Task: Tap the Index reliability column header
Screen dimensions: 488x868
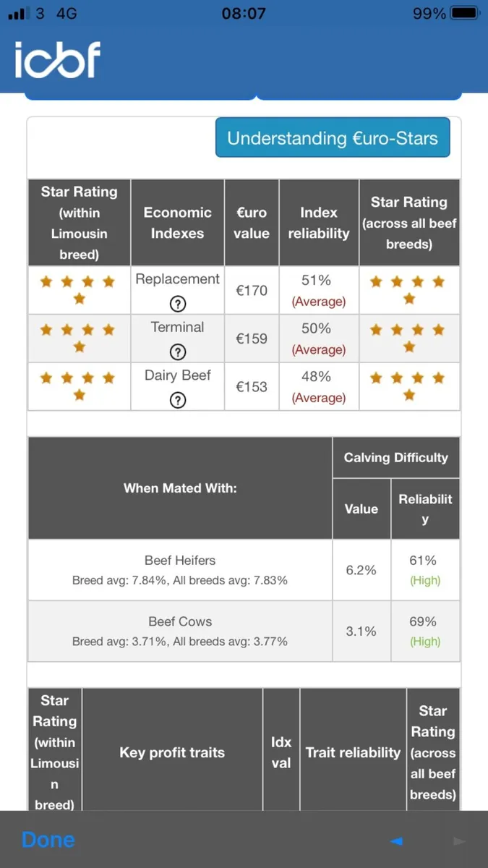Action: click(319, 223)
